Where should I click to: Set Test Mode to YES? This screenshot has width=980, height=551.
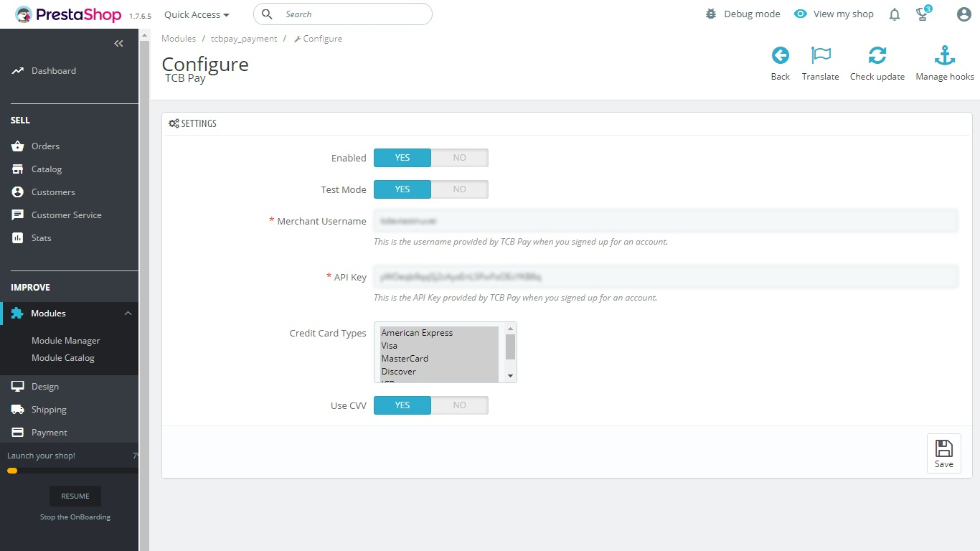click(x=402, y=189)
